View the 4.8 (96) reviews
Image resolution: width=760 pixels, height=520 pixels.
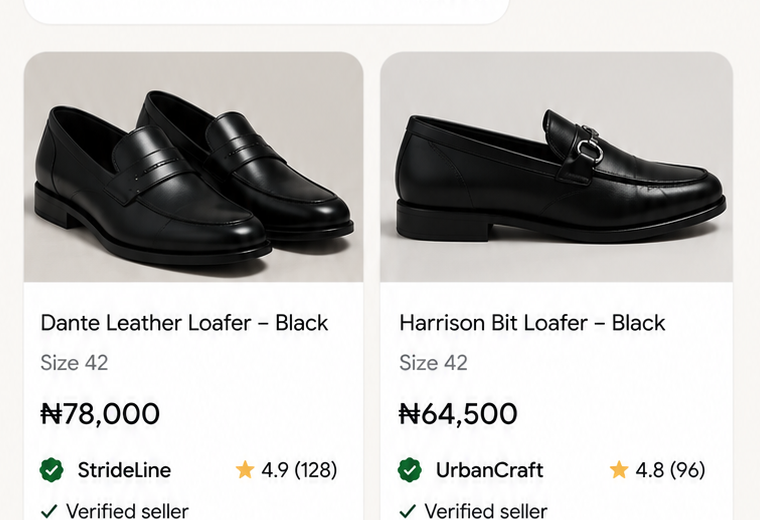point(670,470)
